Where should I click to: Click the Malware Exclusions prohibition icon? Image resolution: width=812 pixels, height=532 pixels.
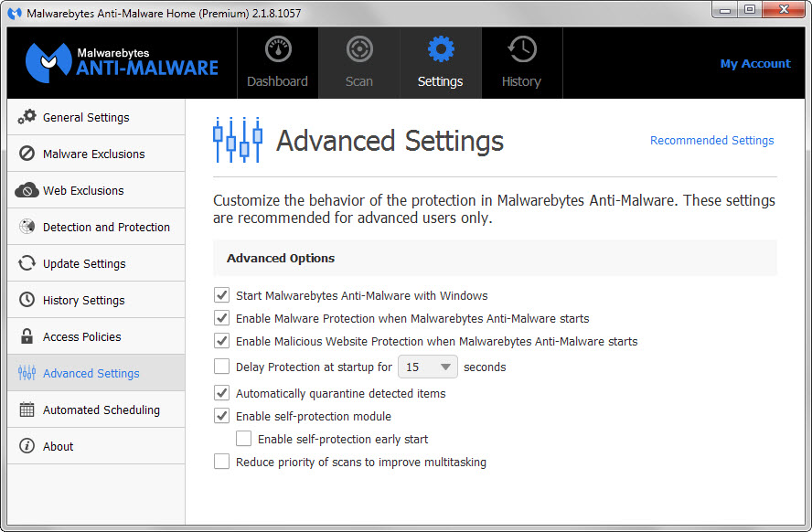click(27, 154)
